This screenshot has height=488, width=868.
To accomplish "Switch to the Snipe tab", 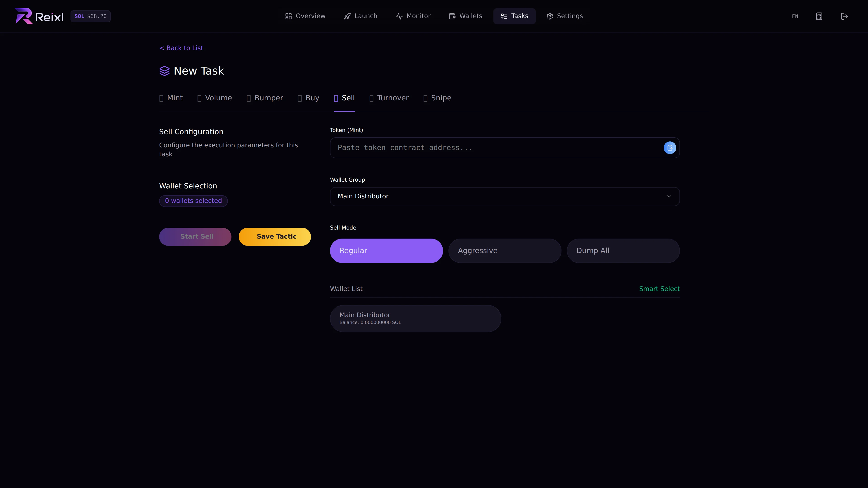I will [x=437, y=98].
